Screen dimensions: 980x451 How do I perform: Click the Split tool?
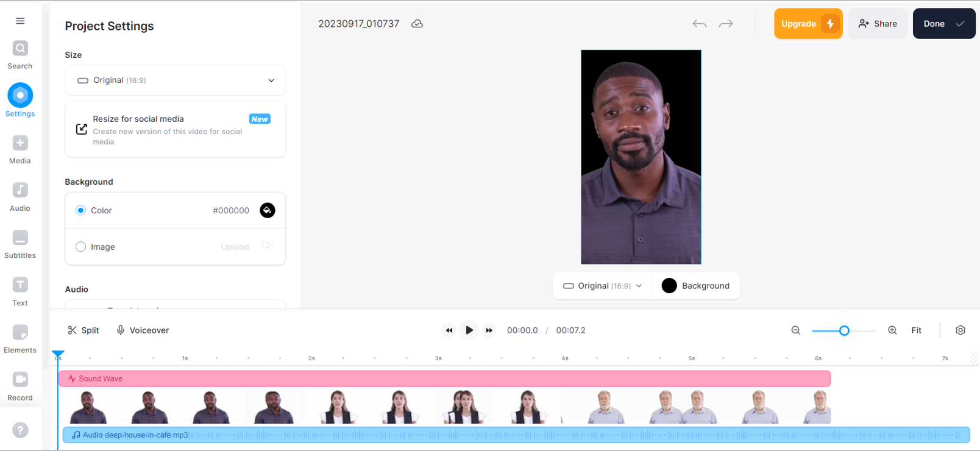coord(83,330)
